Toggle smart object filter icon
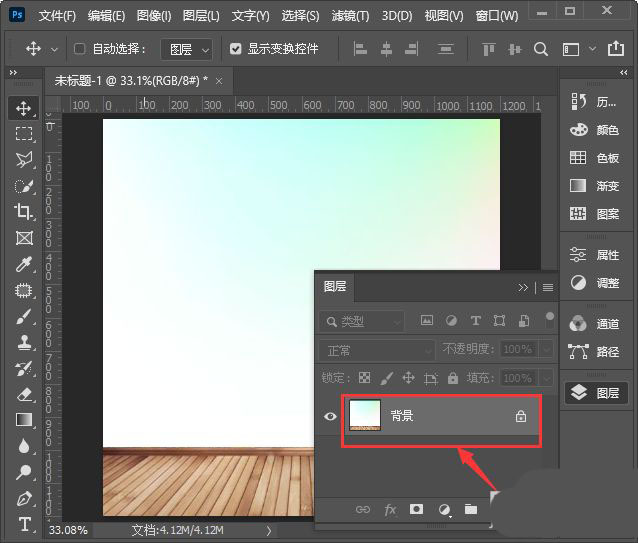Image resolution: width=638 pixels, height=543 pixels. click(524, 321)
